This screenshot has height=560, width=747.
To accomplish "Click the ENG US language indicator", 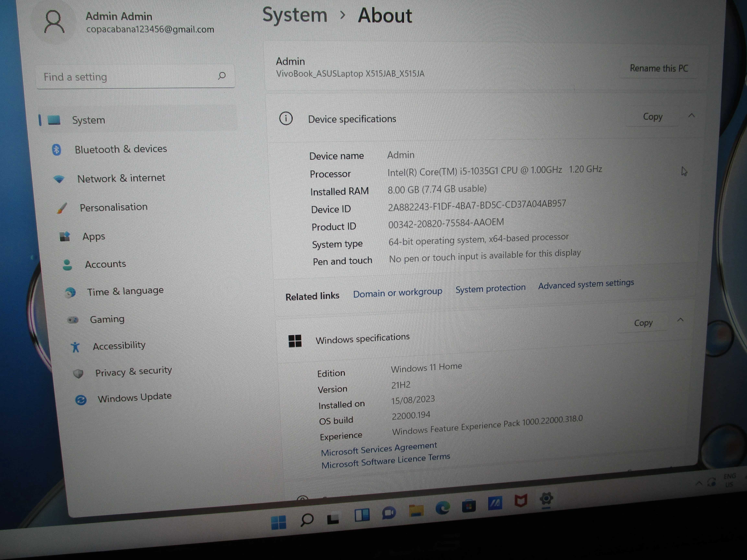I will coord(729,480).
